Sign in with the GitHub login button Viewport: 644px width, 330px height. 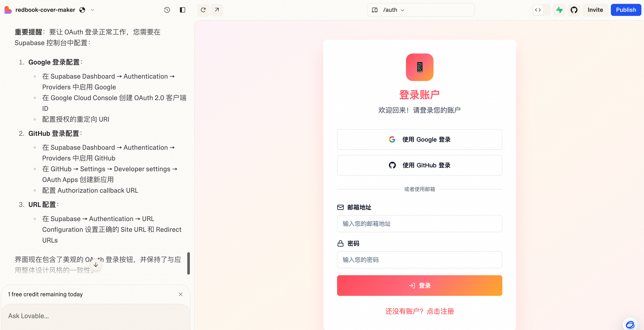[420, 165]
